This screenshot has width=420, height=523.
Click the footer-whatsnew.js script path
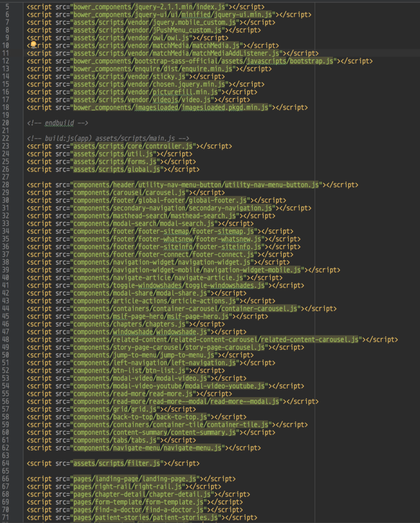click(x=167, y=239)
